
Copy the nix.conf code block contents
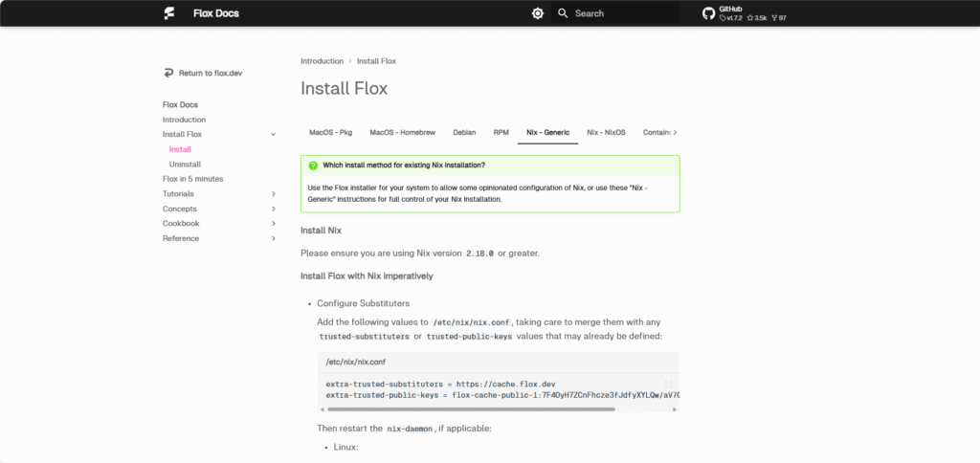click(x=669, y=385)
